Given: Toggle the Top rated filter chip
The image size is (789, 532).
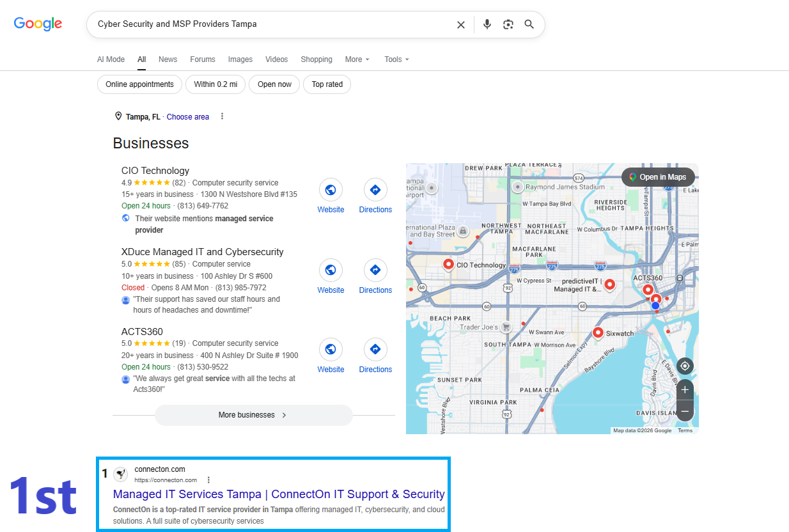Looking at the screenshot, I should coord(327,84).
